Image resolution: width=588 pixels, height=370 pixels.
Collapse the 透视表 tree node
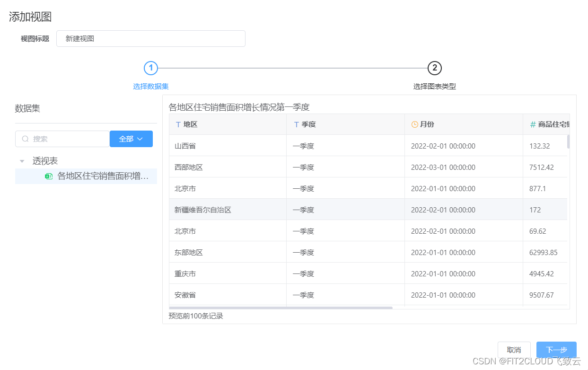pos(22,160)
